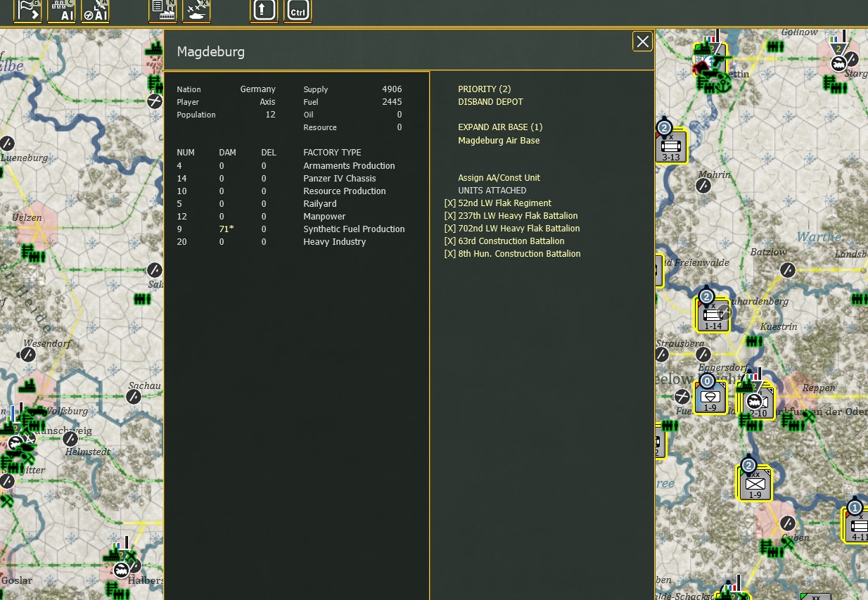Image resolution: width=868 pixels, height=600 pixels.
Task: Detach 8th Hun. Construction Battalion [X]
Action: [450, 254]
